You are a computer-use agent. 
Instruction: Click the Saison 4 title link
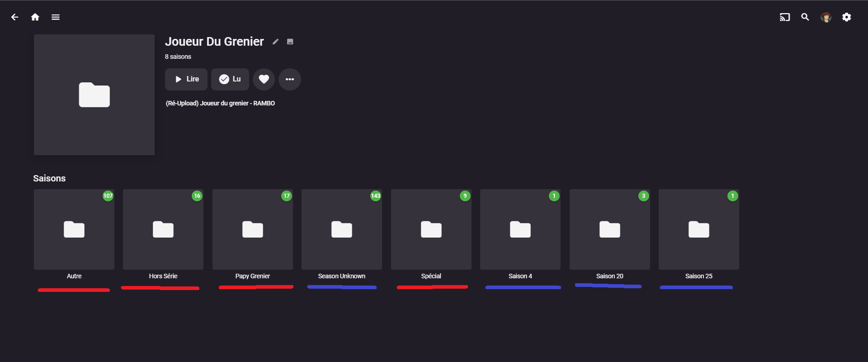point(520,276)
